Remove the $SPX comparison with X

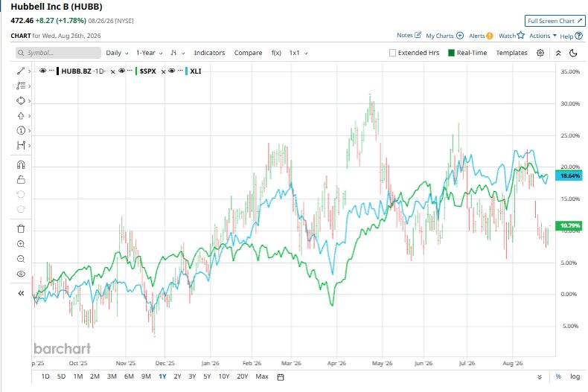pos(163,71)
